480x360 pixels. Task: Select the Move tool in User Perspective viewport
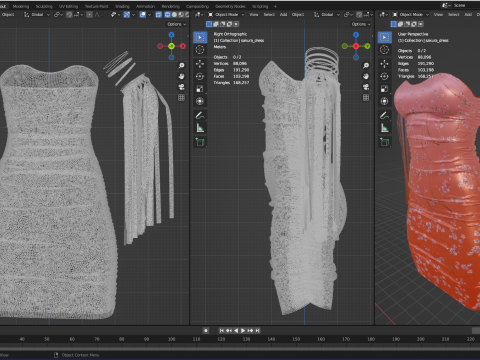point(384,63)
